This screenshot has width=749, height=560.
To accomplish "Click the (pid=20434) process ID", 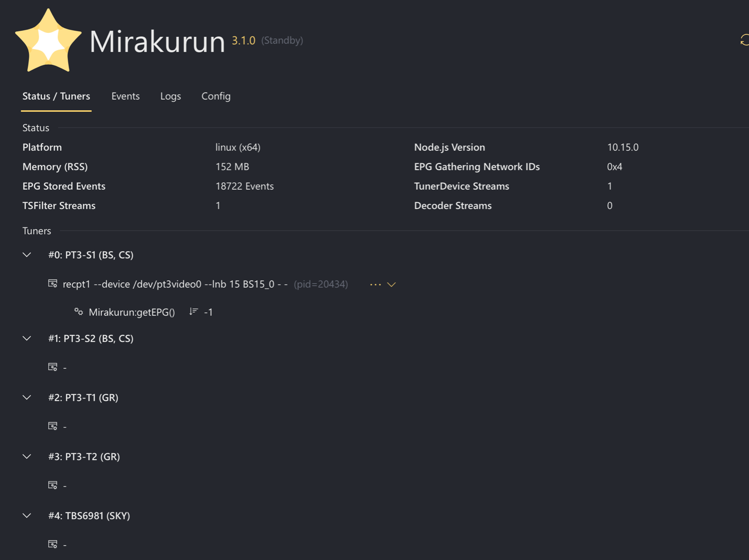I will [321, 284].
